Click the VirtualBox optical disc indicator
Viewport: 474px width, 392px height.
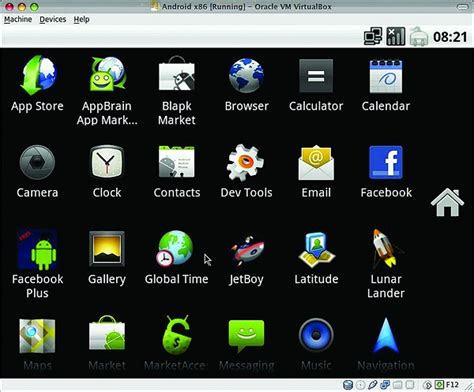click(360, 385)
